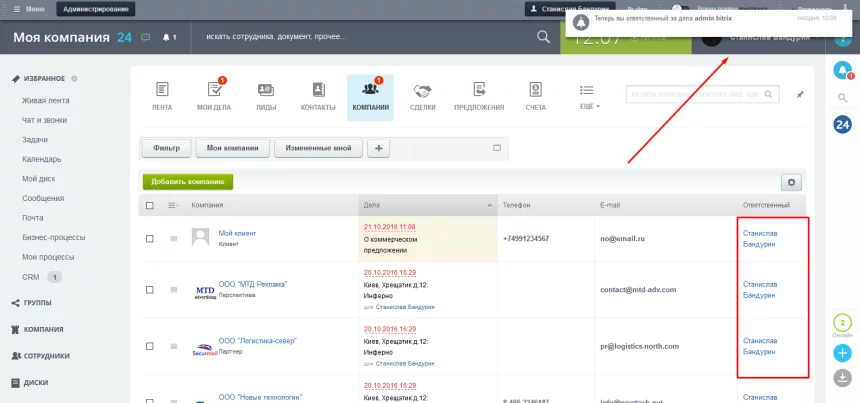Check the box for Мой клиент row
Viewport: 860px width, 403px height.
[150, 239]
